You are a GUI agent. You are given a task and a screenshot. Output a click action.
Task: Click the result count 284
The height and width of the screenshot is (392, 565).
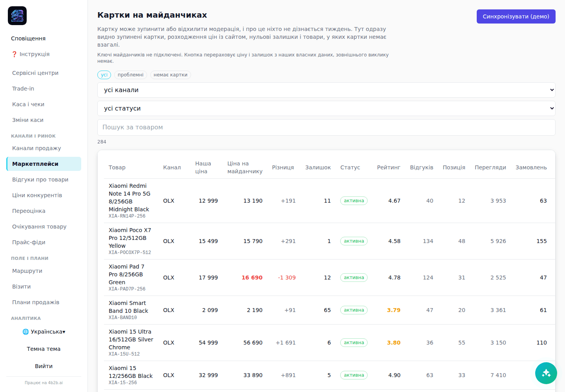(102, 142)
